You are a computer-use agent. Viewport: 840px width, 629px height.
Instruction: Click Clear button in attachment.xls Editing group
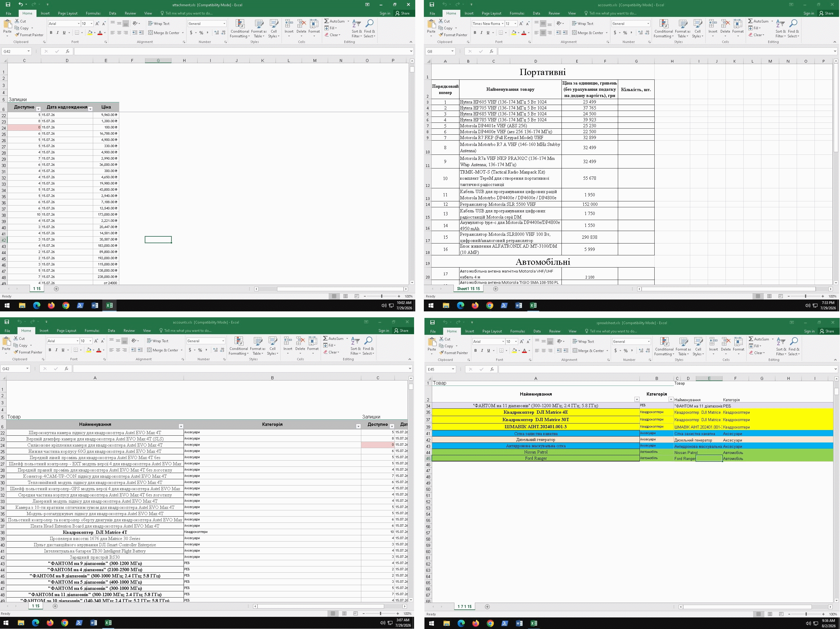(333, 35)
